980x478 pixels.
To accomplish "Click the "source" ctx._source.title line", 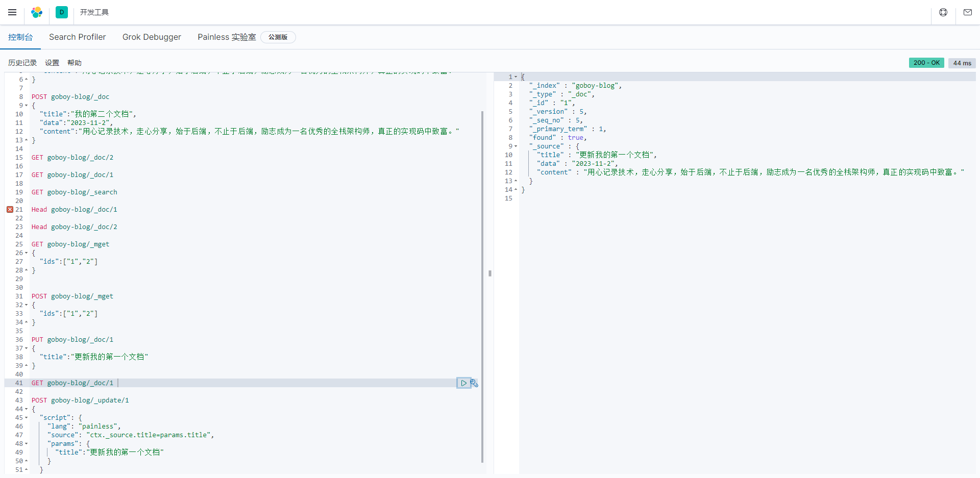I will (131, 435).
